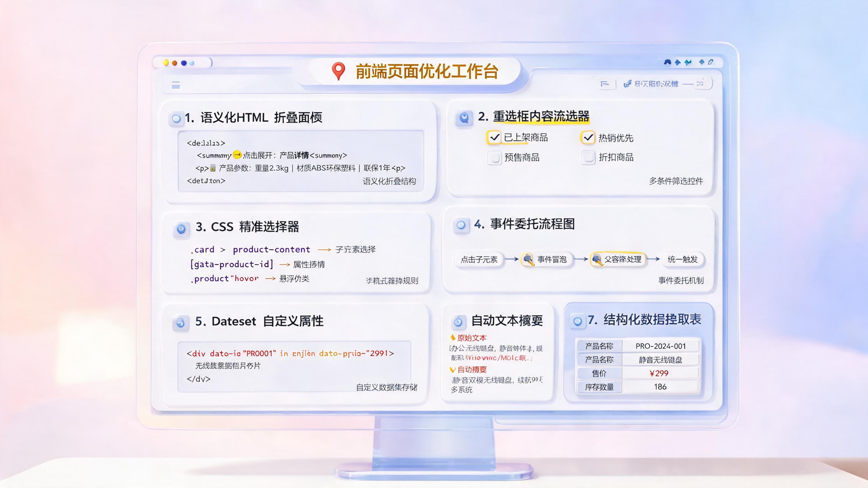Click the 多条件筛选控件 caption
Viewport: 868px width, 488px height.
(x=676, y=181)
